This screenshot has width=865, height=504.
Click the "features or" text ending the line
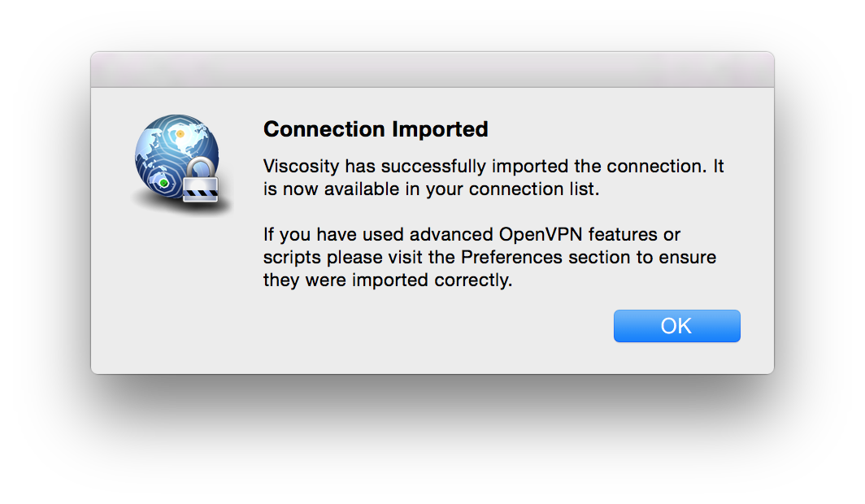(634, 234)
